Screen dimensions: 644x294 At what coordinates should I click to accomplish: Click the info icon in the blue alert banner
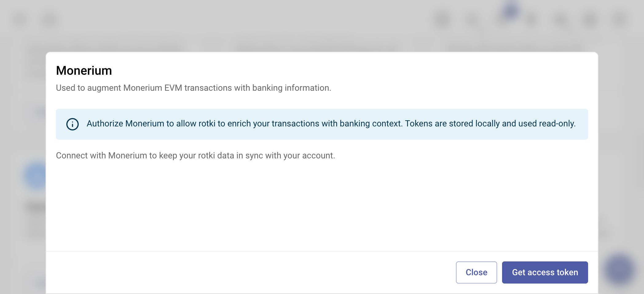coord(72,124)
